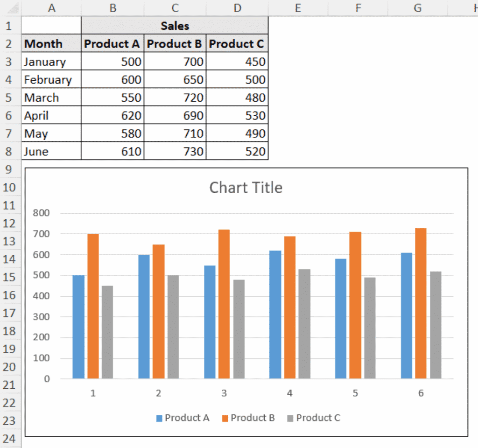Screen dimensions: 478x448
Task: Click the Month header cell
Action: click(x=51, y=43)
